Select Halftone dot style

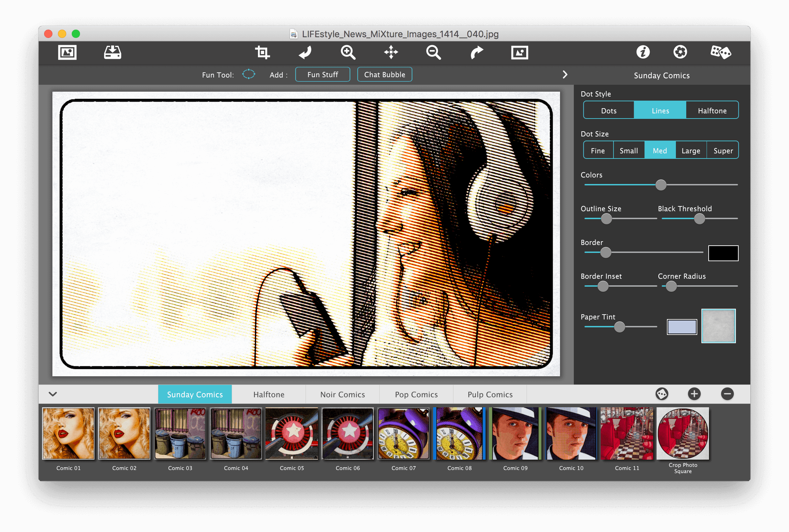click(712, 111)
